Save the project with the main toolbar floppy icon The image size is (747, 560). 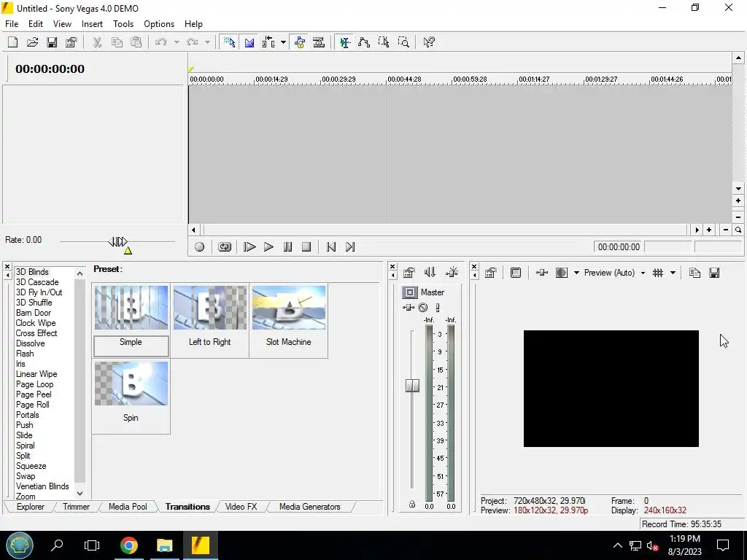pos(52,42)
